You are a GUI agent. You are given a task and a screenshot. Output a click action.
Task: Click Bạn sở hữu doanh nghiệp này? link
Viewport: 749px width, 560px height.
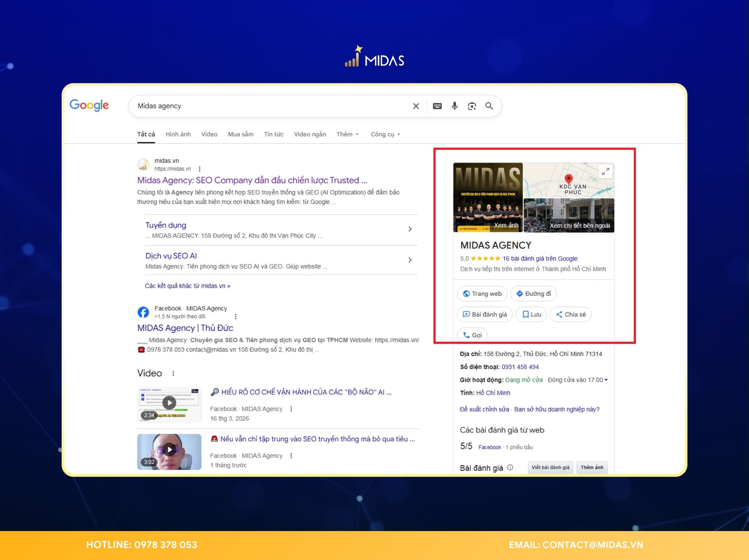[x=557, y=409]
